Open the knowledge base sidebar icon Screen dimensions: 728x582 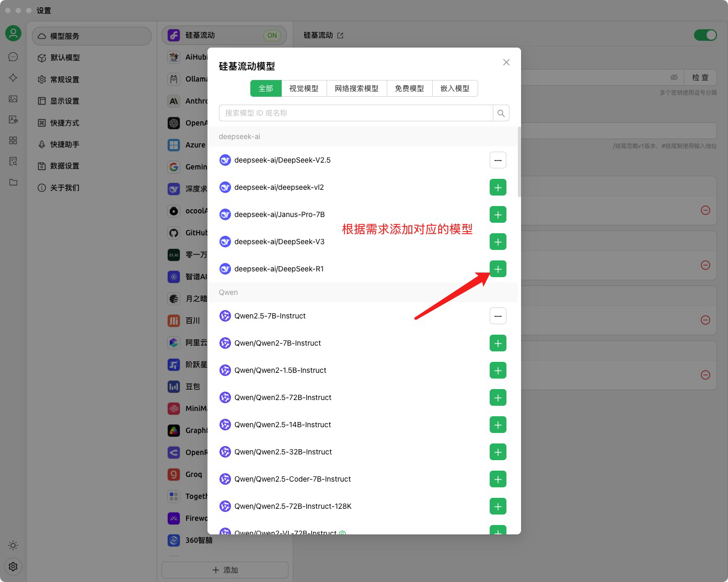pyautogui.click(x=13, y=162)
